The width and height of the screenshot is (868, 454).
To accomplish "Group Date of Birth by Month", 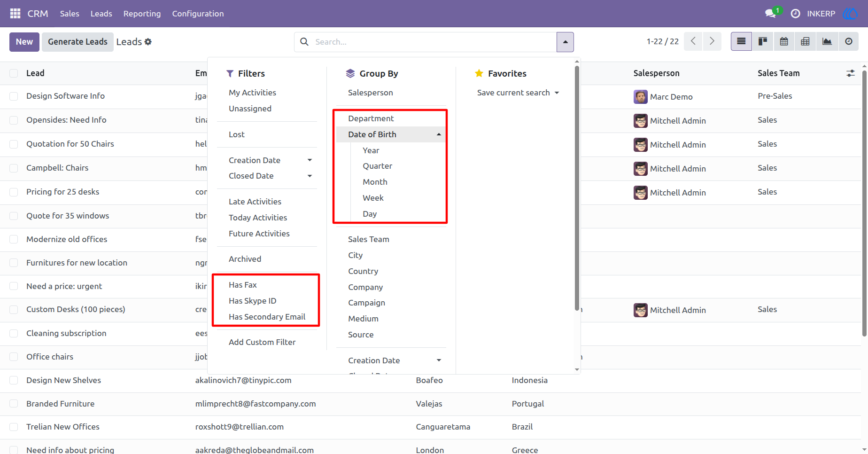I will pos(375,182).
